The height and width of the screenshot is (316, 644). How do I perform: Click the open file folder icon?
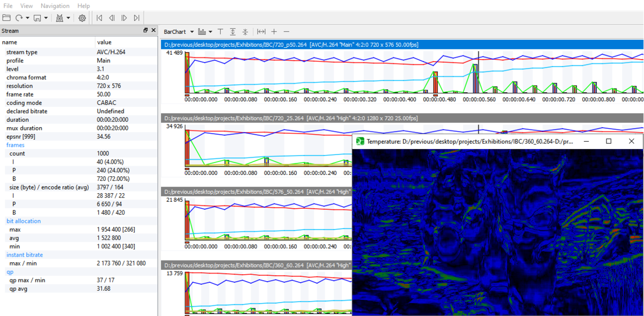click(x=6, y=18)
